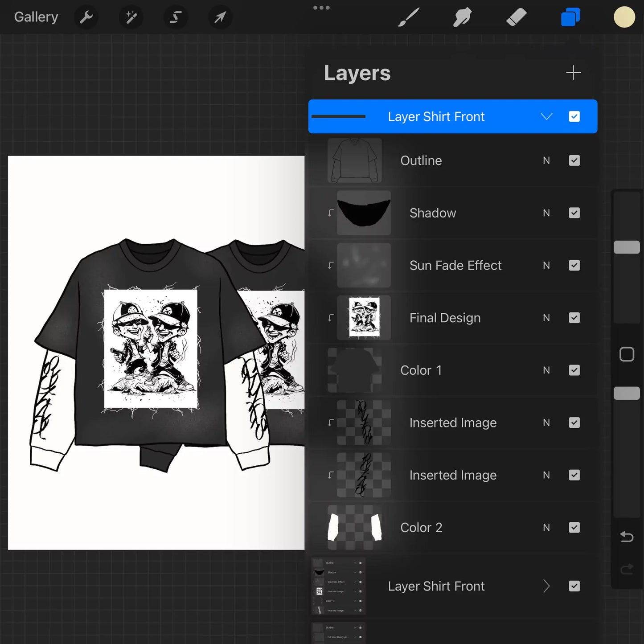The height and width of the screenshot is (644, 644).
Task: Open the Gallery
Action: coord(36,17)
